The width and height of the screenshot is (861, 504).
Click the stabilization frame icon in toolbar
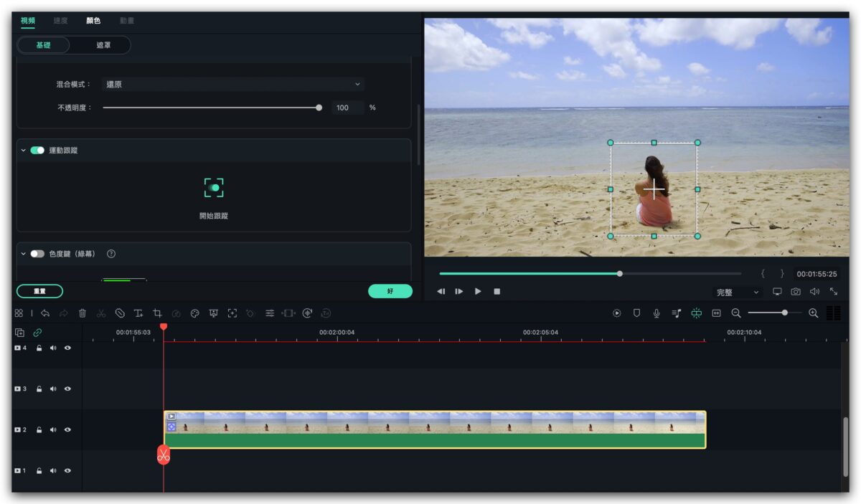(288, 313)
